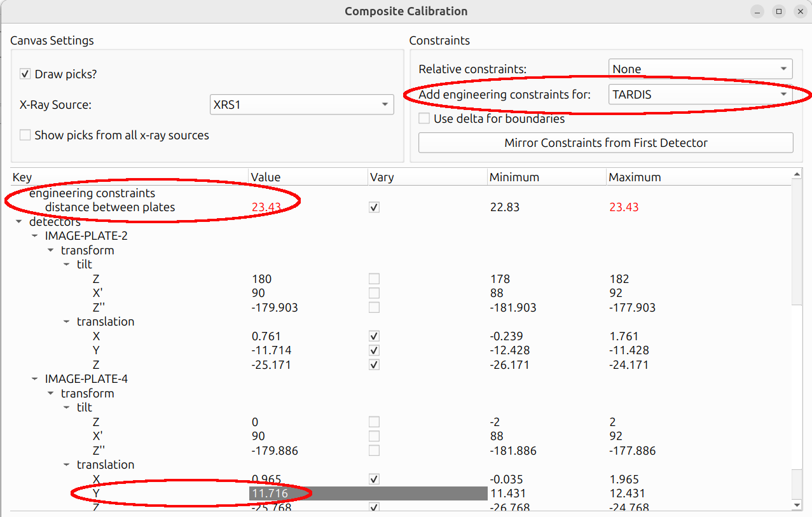Image resolution: width=812 pixels, height=517 pixels.
Task: Click Mirror Constraints from First Detector button
Action: 605,143
